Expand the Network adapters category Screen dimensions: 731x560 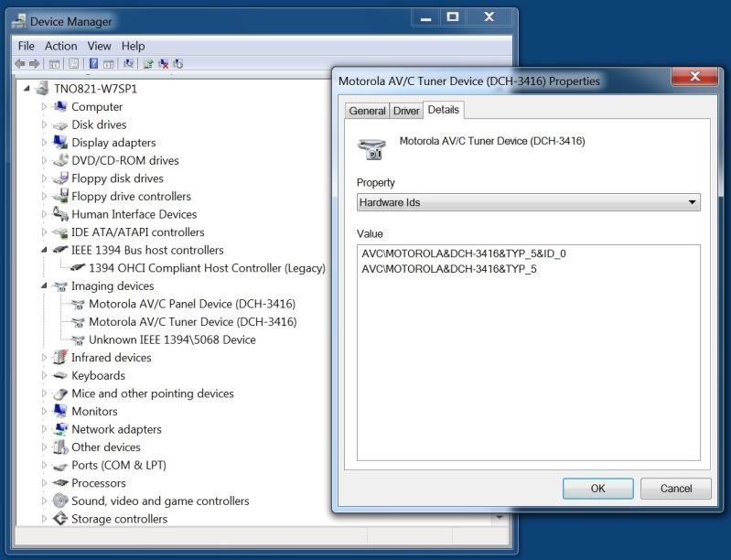44,429
